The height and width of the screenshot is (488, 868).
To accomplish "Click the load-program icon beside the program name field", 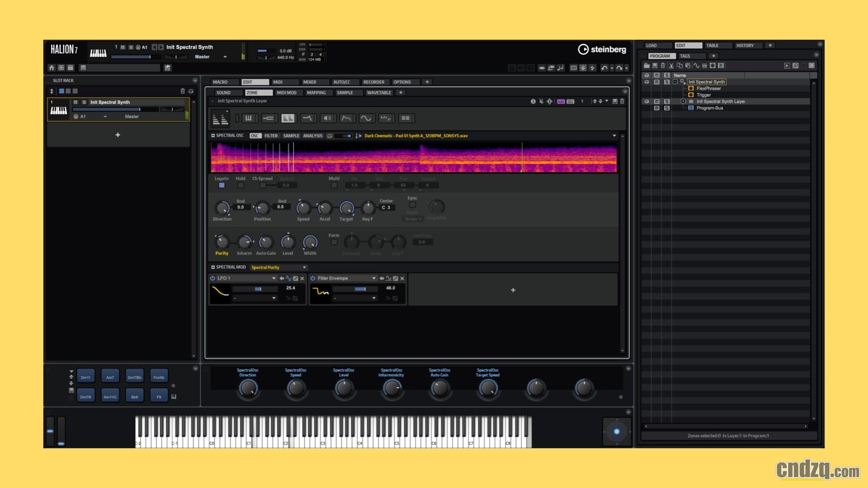I will tap(168, 68).
